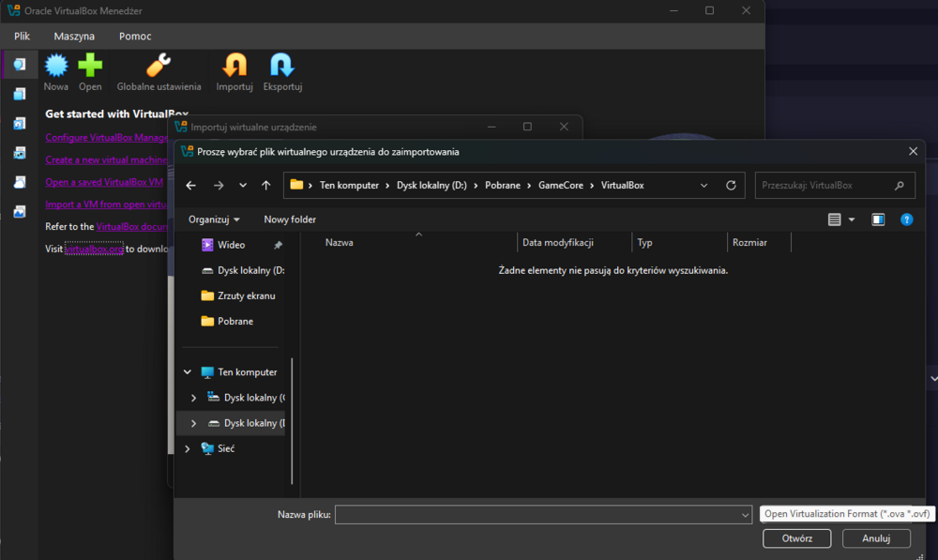Click the Nowa new machine icon
Screen dimensions: 938x560
click(56, 66)
